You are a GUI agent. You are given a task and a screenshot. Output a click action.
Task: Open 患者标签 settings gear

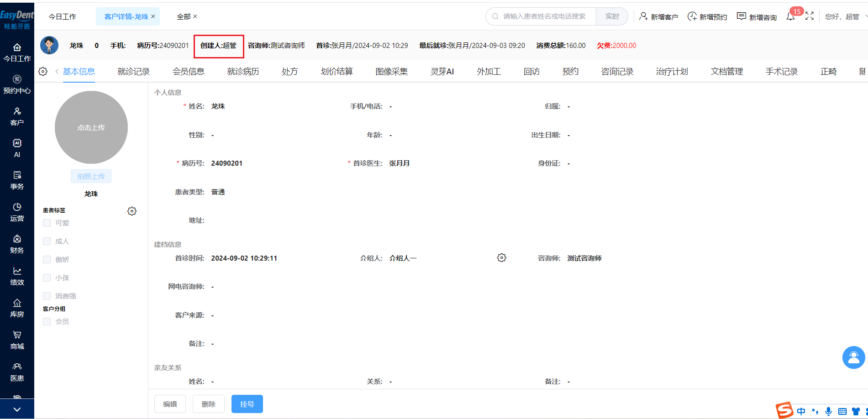tap(132, 211)
